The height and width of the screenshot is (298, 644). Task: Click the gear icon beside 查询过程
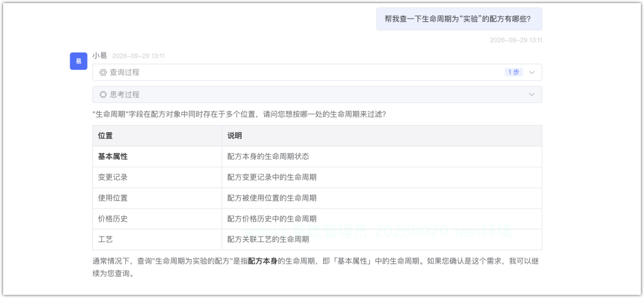(x=103, y=72)
